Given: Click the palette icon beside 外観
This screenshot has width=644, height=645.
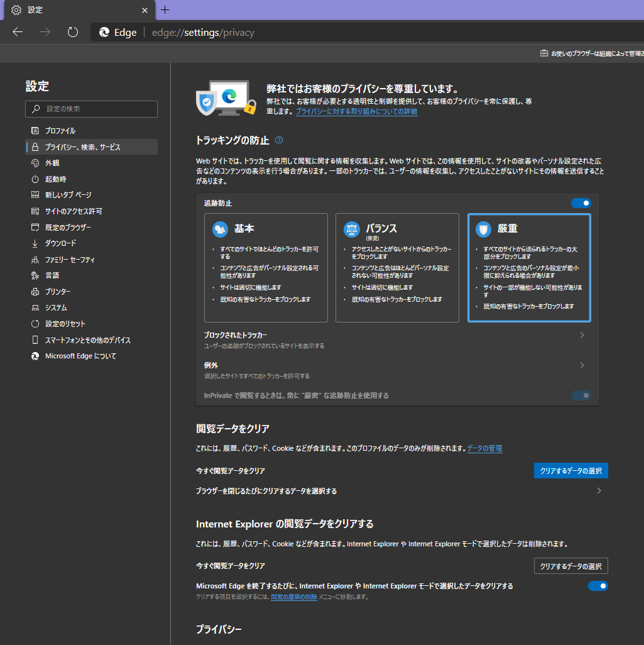Looking at the screenshot, I should [35, 163].
